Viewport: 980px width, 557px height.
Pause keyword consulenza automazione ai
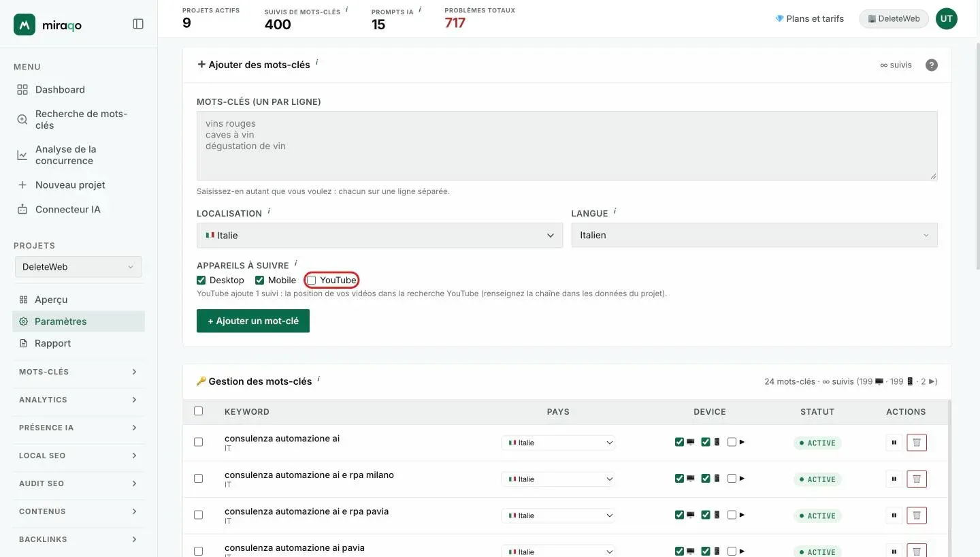coord(894,443)
